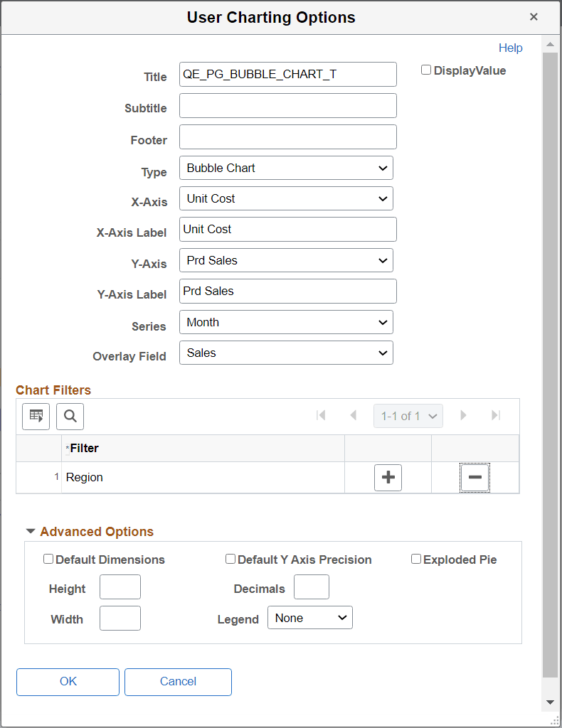
Task: Open the chart Type dropdown showing Bubble Chart
Action: [x=286, y=168]
